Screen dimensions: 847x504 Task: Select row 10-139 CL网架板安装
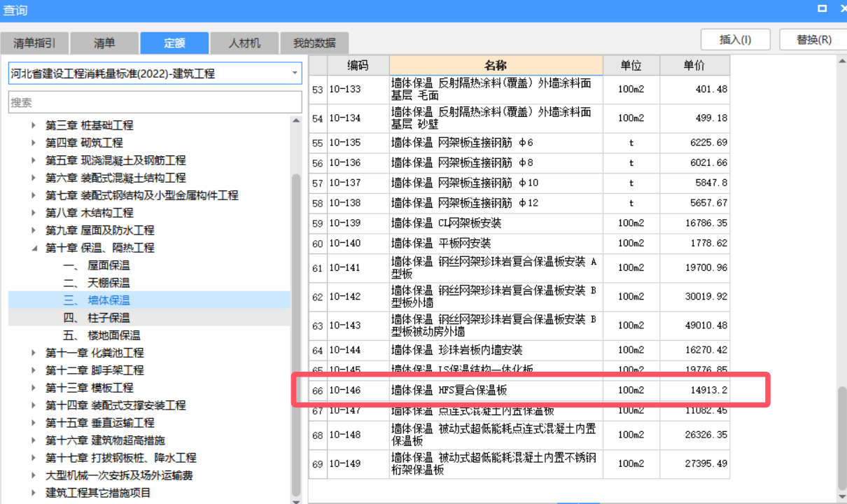tap(519, 223)
